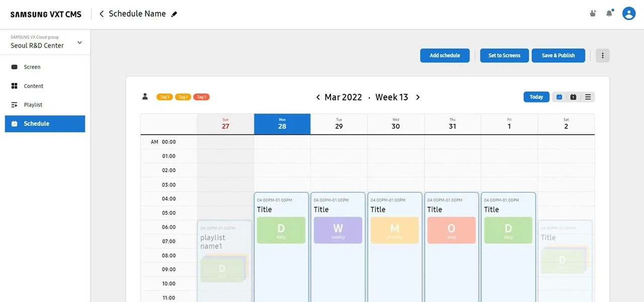Viewport: 644px width, 302px height.
Task: Click the Samsung VXT CMS logo
Action: click(x=46, y=14)
